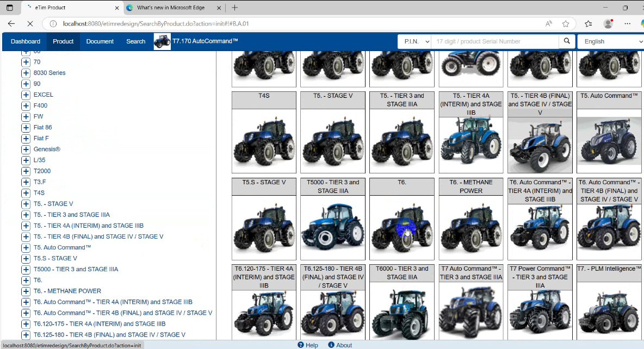Open the T4S tractor thumbnail
This screenshot has height=349, width=644.
tap(264, 141)
